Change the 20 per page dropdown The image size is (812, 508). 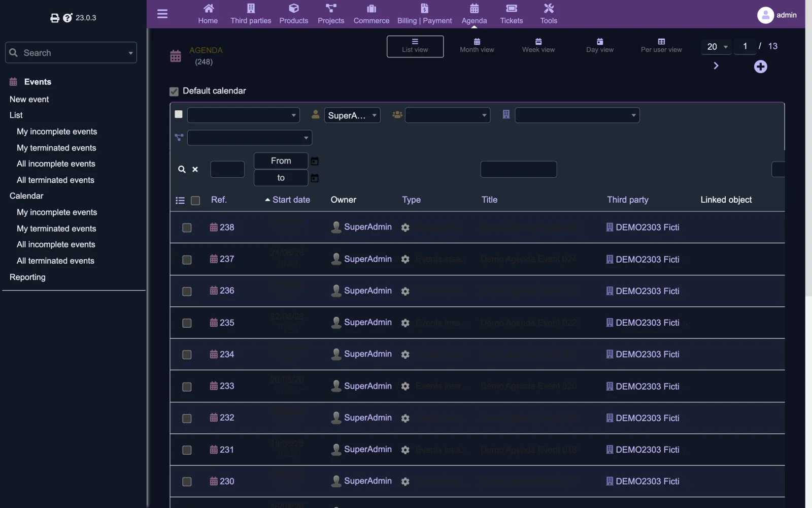pos(717,47)
